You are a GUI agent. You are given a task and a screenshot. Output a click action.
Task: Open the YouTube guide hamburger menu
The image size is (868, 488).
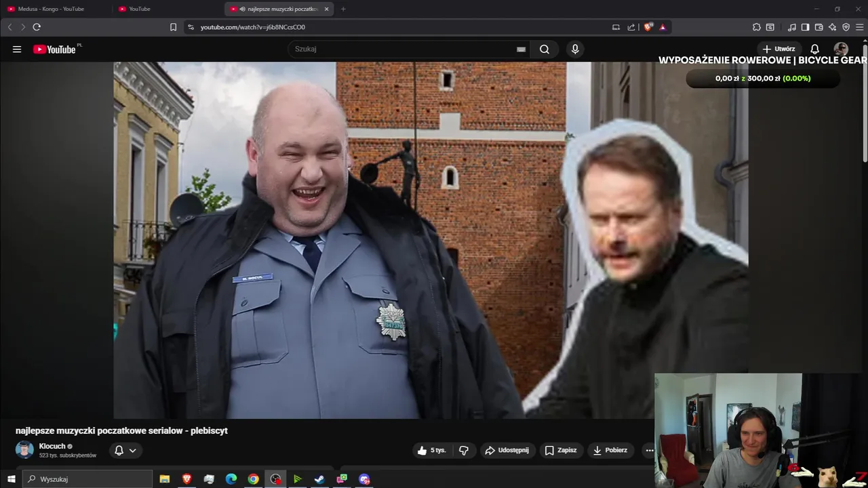pos(17,49)
